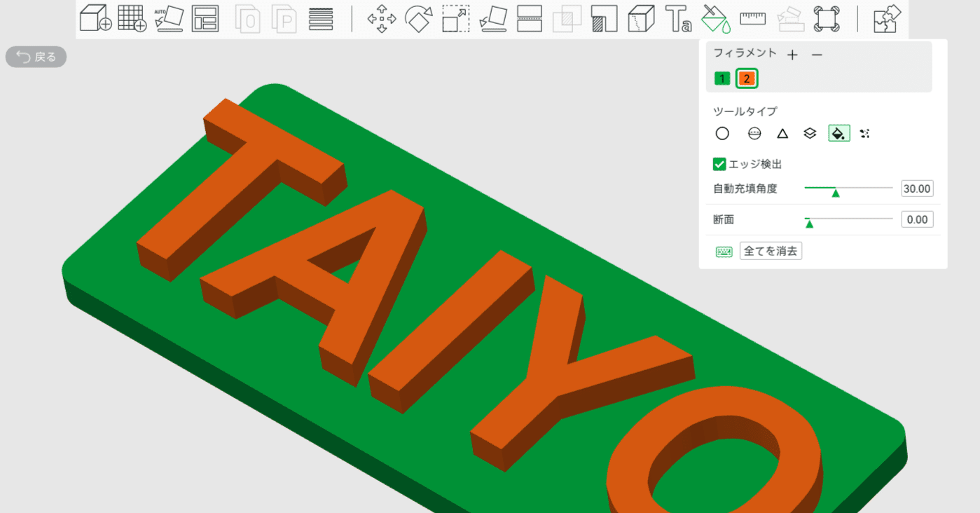Open the Support painting tool

click(604, 19)
